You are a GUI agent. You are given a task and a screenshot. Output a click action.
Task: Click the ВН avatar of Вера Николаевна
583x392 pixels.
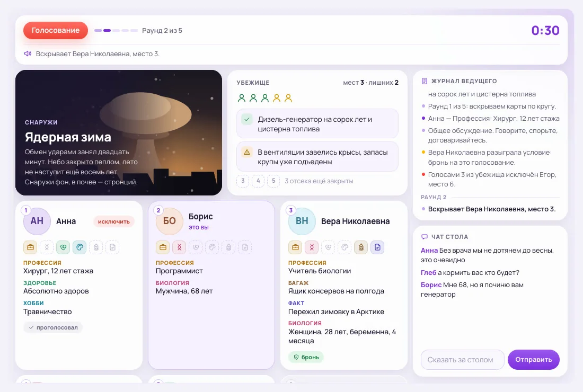point(302,221)
